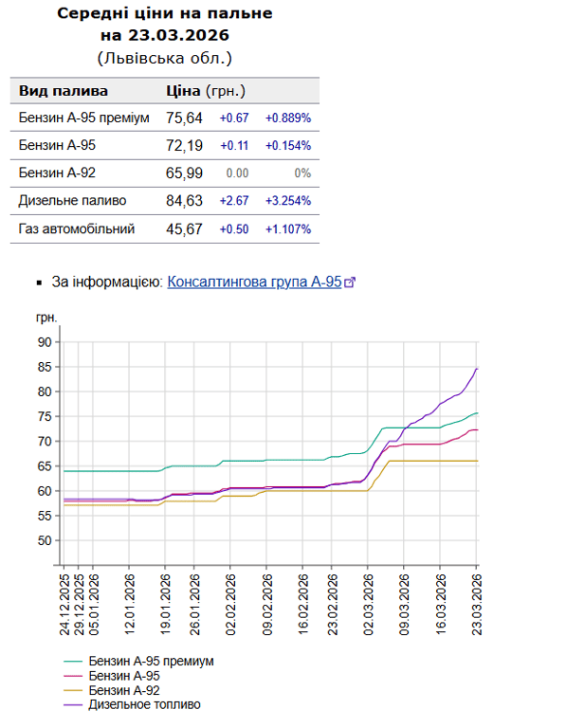585x728 pixels.
Task: Click the yellow Бензин А-92 legend line
Action: [73, 690]
